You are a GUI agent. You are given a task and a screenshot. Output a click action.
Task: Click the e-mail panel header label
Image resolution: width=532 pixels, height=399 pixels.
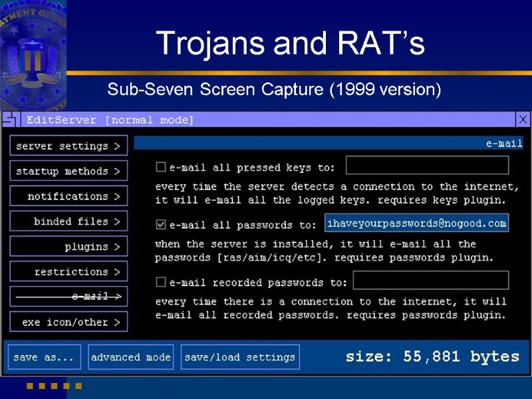pos(504,143)
